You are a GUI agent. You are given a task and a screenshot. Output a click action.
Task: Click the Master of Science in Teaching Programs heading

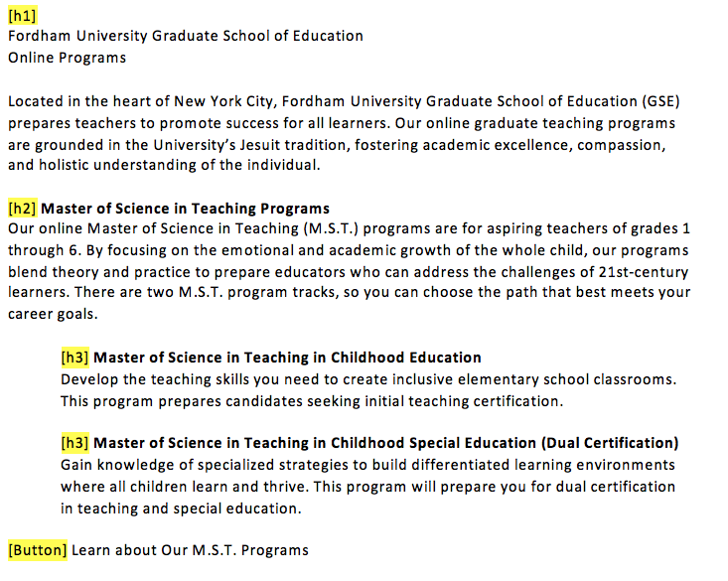185,209
